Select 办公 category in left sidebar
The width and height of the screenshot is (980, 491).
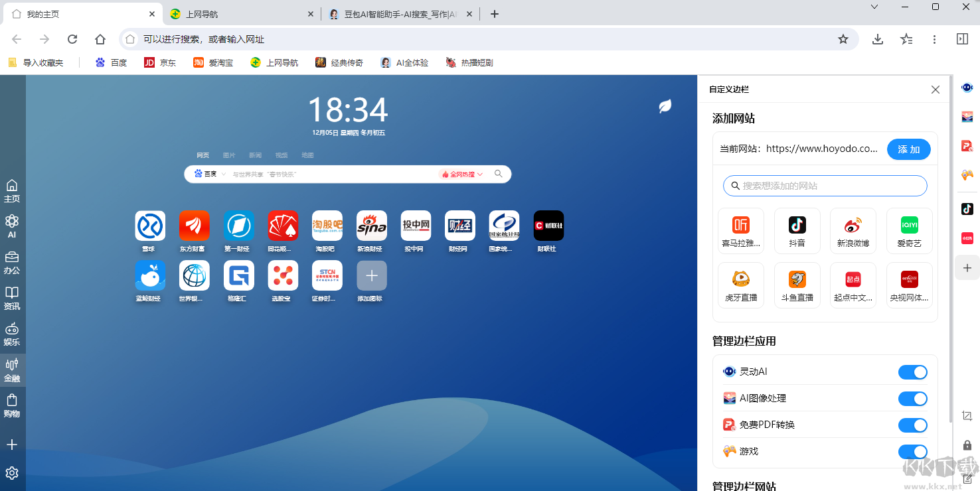tap(12, 263)
